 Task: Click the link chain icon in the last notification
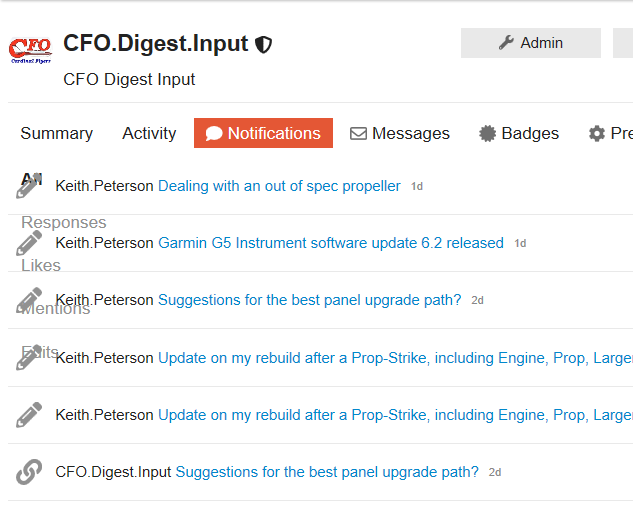pos(29,472)
